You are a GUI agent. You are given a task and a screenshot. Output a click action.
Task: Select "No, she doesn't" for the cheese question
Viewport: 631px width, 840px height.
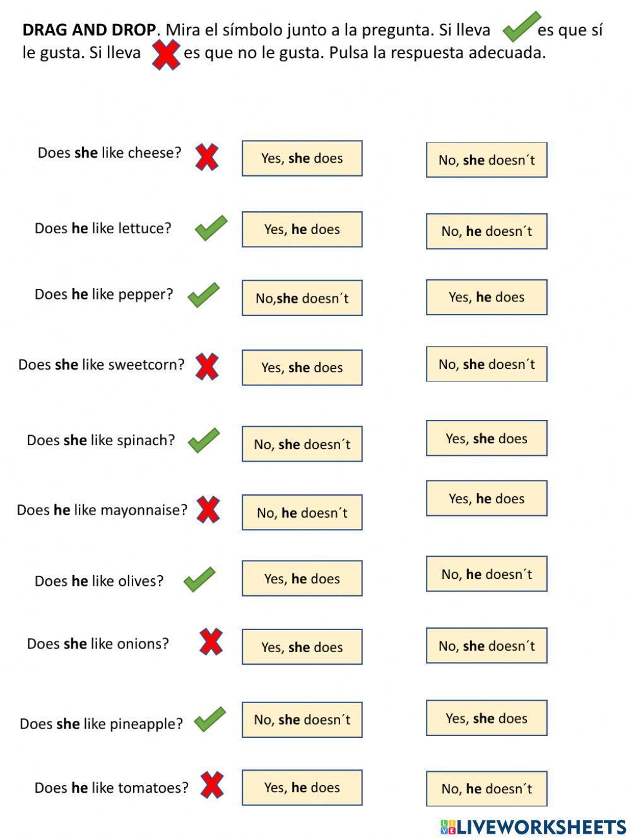tap(486, 160)
